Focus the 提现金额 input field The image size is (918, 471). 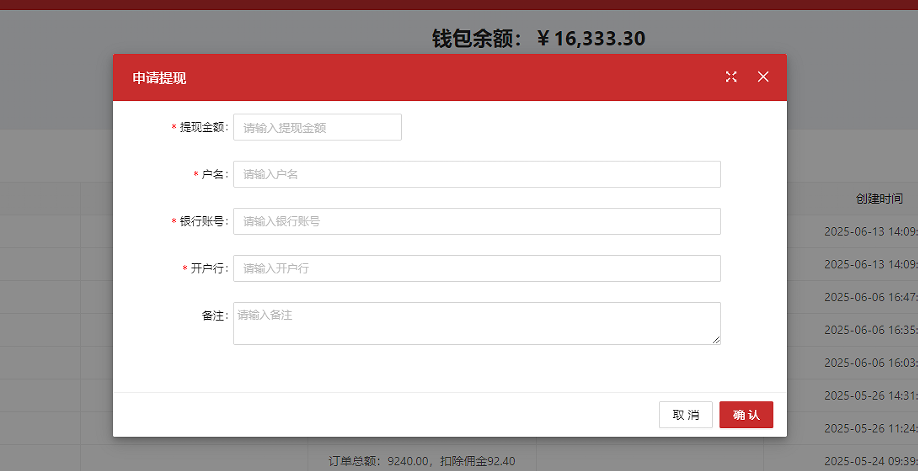coord(317,127)
